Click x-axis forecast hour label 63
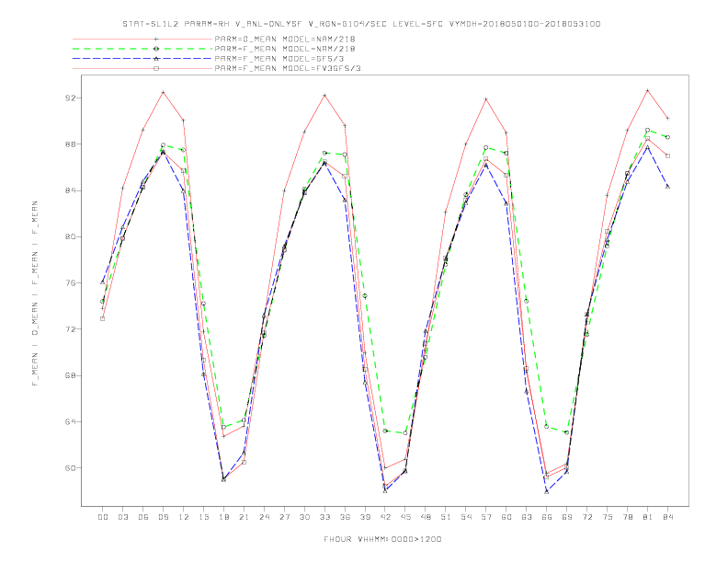 pyautogui.click(x=527, y=517)
